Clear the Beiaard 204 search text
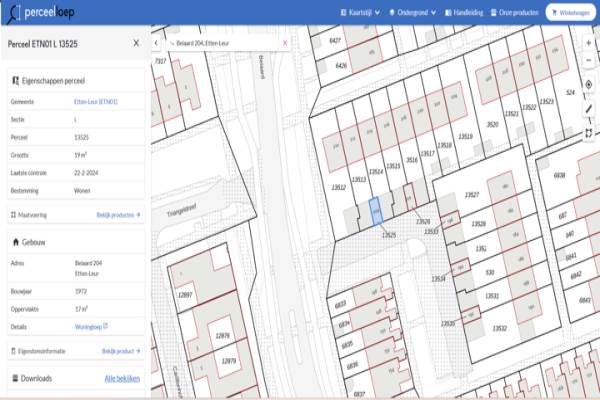Image resolution: width=600 pixels, height=400 pixels. point(285,44)
